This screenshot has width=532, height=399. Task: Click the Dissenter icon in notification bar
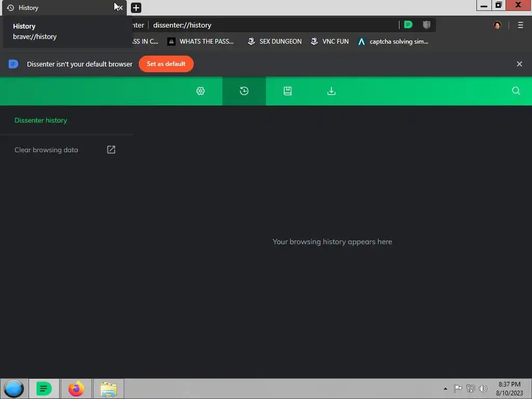click(x=13, y=64)
